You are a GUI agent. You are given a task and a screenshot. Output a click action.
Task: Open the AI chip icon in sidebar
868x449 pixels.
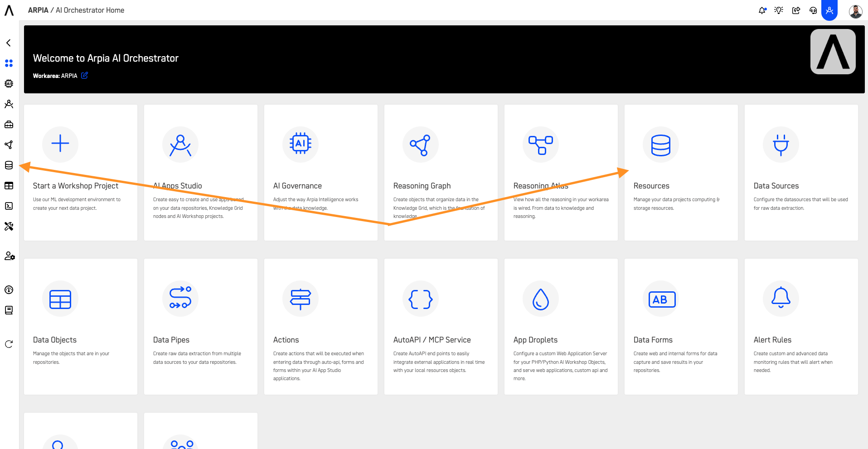coord(9,84)
